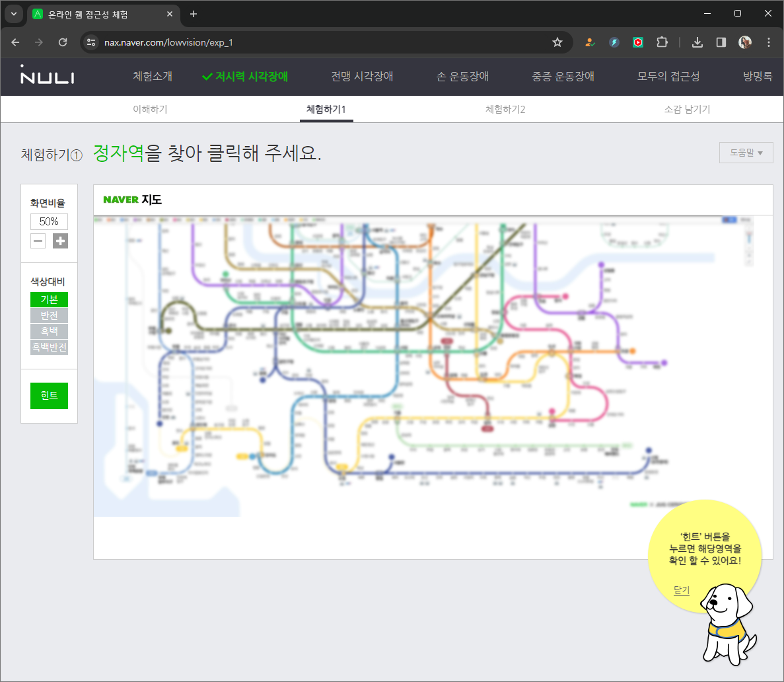Open the 손 운동장애 menu
Screen dimensions: 784x682
(x=462, y=76)
